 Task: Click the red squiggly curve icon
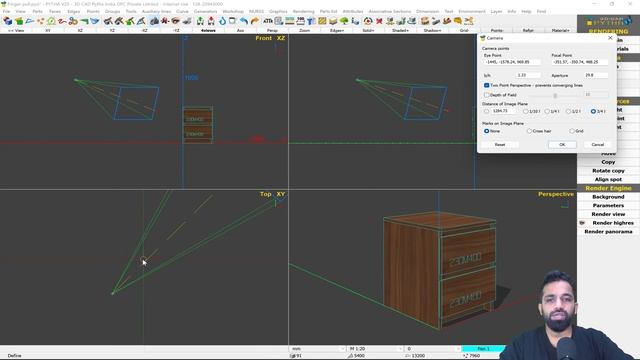coord(62,21)
